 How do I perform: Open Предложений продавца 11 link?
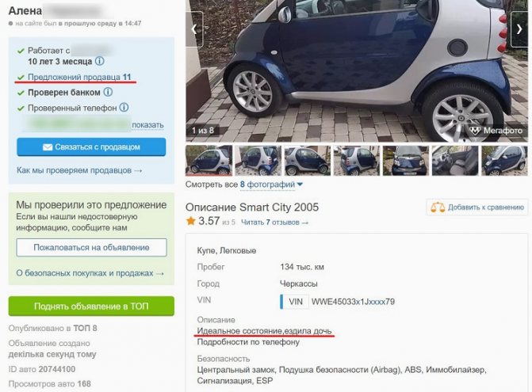[x=79, y=77]
